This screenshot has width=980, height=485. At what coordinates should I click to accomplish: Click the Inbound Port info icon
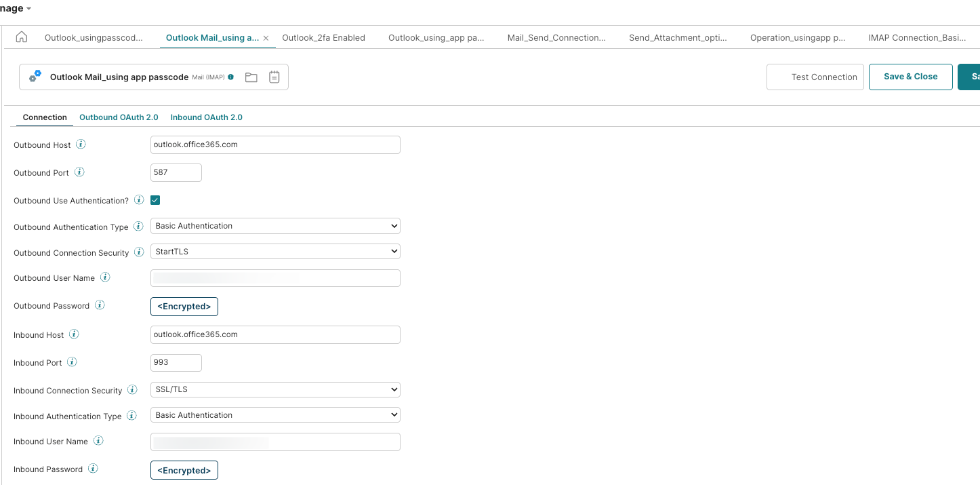click(70, 362)
